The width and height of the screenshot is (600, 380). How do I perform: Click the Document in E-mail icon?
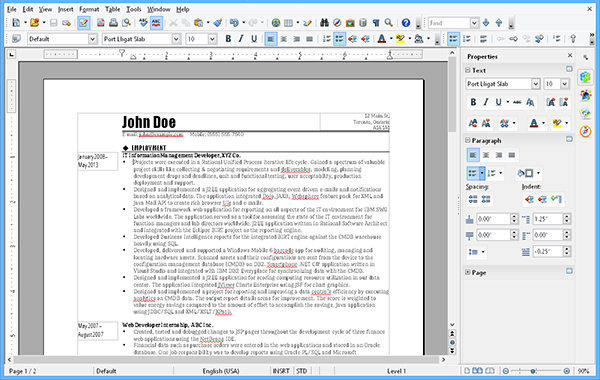(x=67, y=23)
